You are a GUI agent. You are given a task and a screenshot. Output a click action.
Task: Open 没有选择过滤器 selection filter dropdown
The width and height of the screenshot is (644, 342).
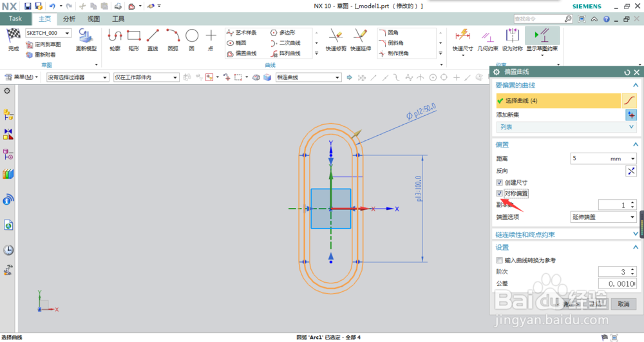pyautogui.click(x=77, y=77)
